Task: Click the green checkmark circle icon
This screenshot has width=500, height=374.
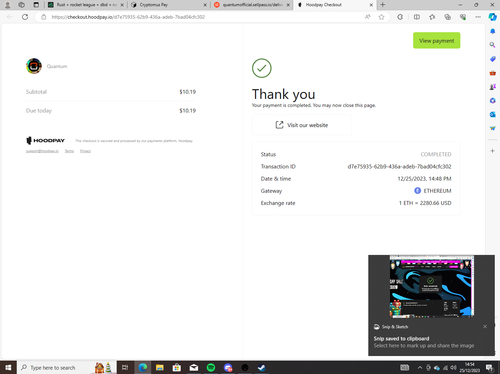Action: pos(262,68)
